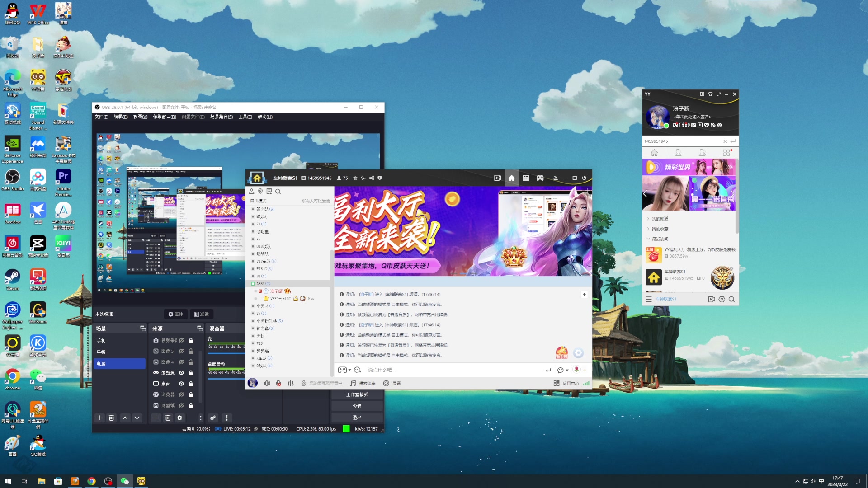Open dropdown arrow next to chat gamepad icon
Image resolution: width=868 pixels, height=488 pixels.
coord(349,370)
